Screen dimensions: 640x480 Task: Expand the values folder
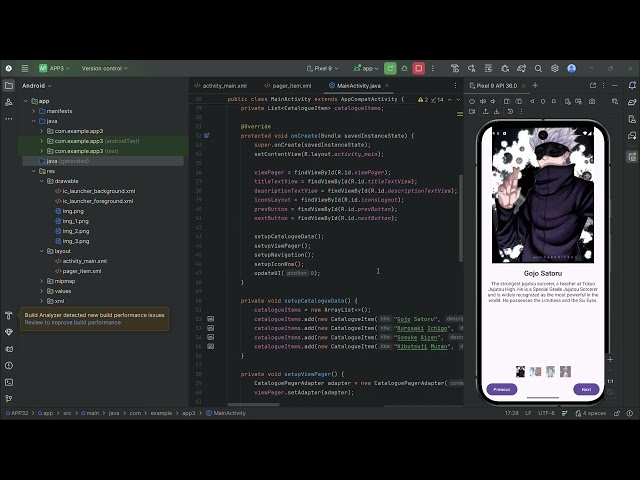point(42,291)
